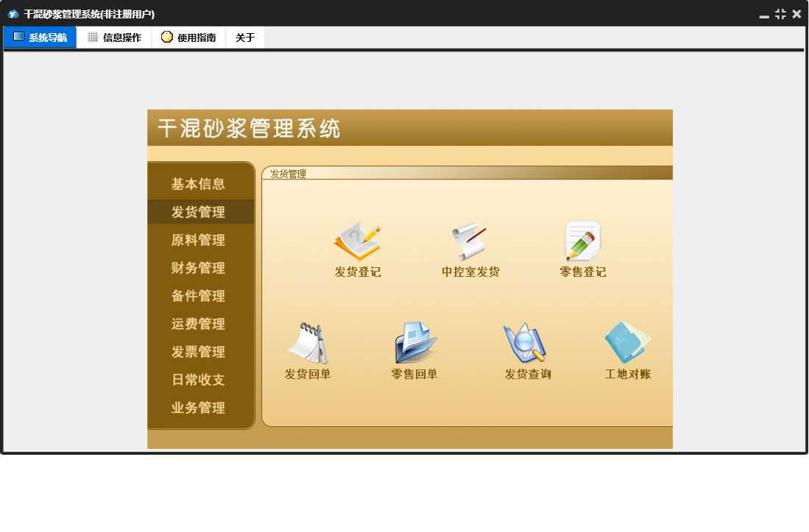Click the 发货回单 text label
The height and width of the screenshot is (532, 809).
[x=308, y=374]
